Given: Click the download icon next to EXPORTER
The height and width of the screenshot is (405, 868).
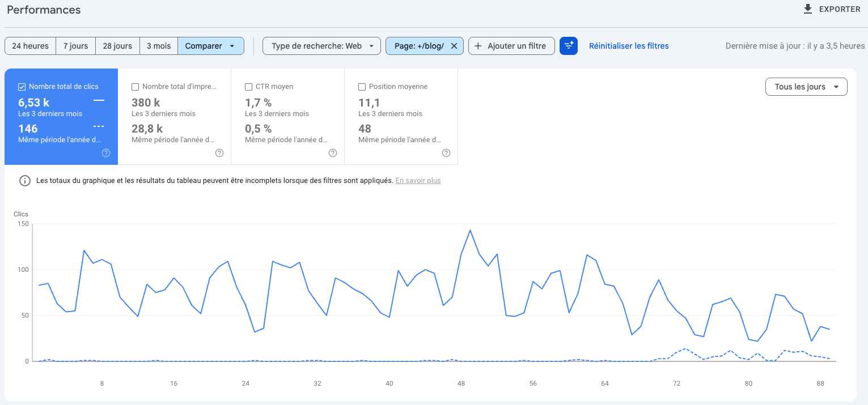Looking at the screenshot, I should click(x=808, y=9).
